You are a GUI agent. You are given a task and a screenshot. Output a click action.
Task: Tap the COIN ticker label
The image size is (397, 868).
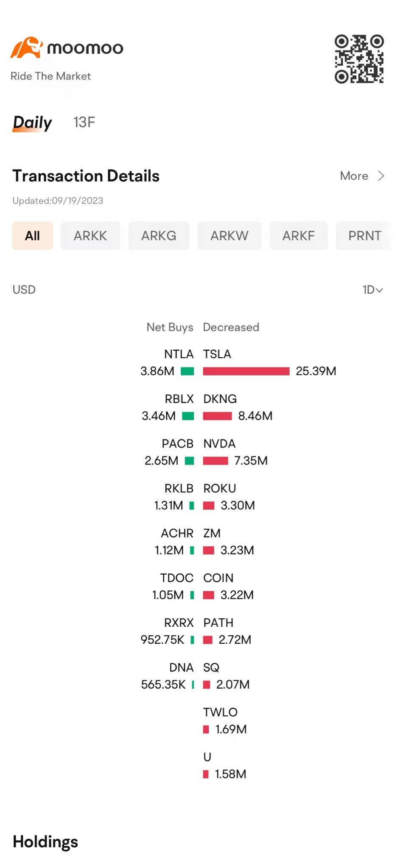click(x=218, y=578)
